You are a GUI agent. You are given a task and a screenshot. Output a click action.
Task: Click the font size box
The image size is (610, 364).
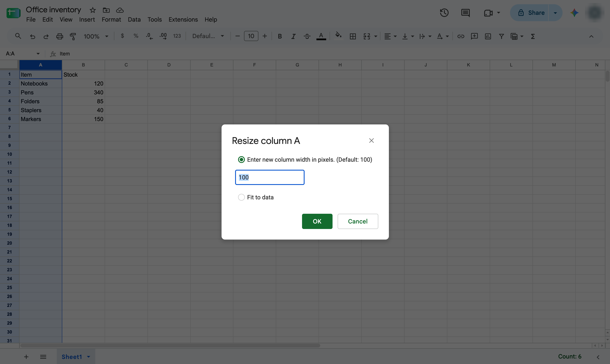pyautogui.click(x=251, y=36)
